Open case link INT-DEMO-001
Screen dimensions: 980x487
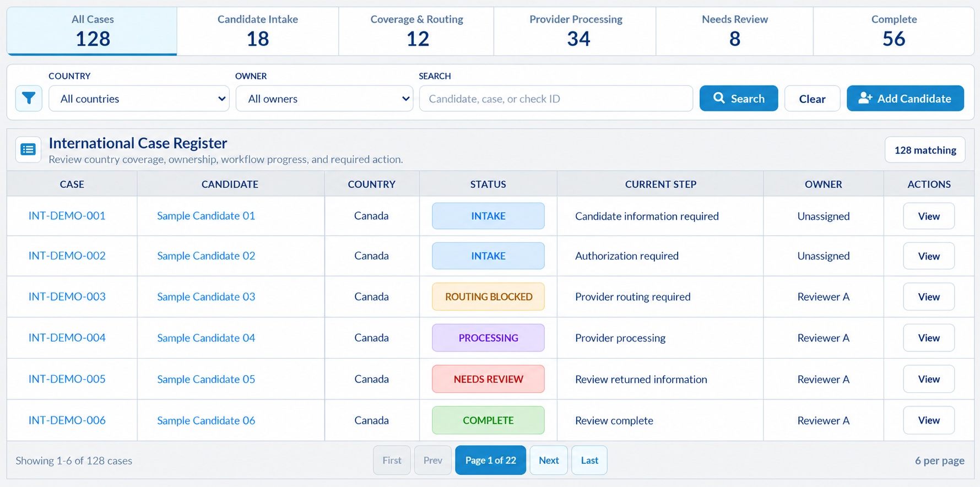click(x=67, y=216)
